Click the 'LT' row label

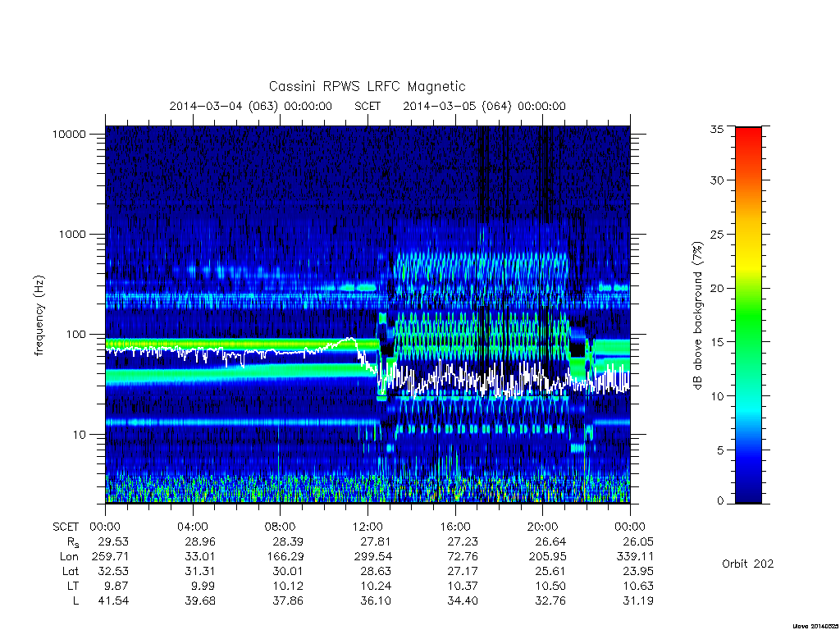(72, 586)
